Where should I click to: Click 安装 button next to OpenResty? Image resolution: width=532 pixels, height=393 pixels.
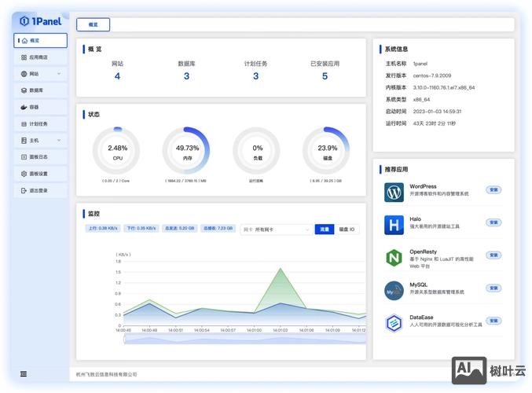pos(493,255)
